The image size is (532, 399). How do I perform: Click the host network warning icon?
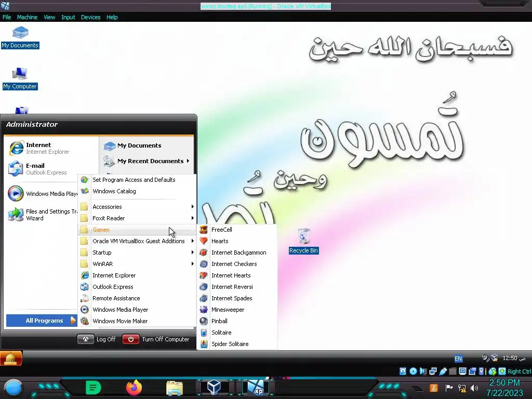click(x=462, y=388)
